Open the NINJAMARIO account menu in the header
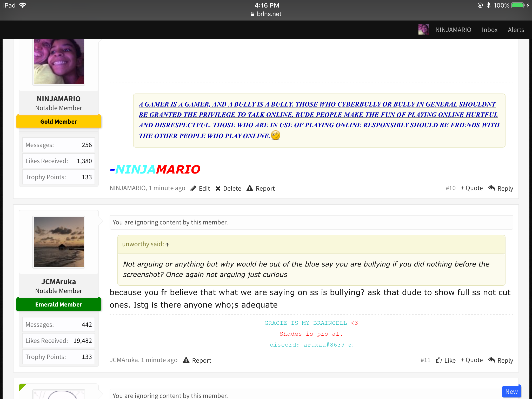Image resolution: width=532 pixels, height=399 pixels. [453, 30]
